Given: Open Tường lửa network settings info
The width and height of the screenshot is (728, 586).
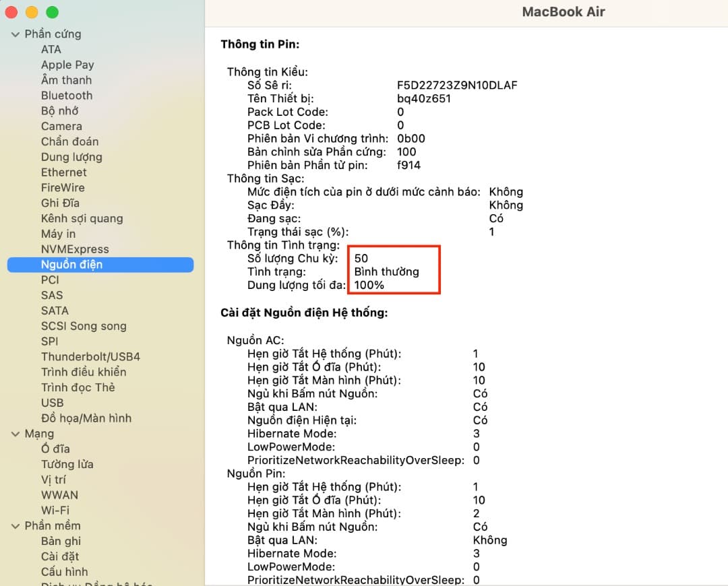Looking at the screenshot, I should [x=69, y=464].
